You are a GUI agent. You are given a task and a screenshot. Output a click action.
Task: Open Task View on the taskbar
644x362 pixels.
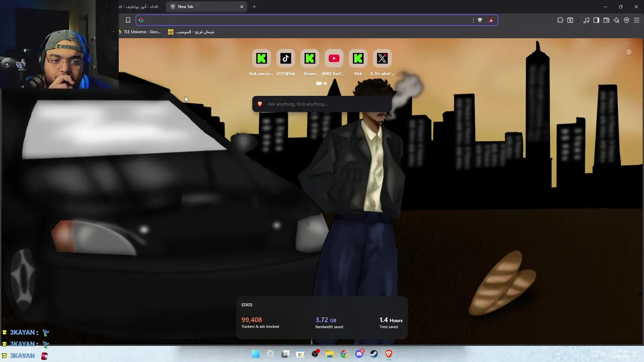pos(285,354)
